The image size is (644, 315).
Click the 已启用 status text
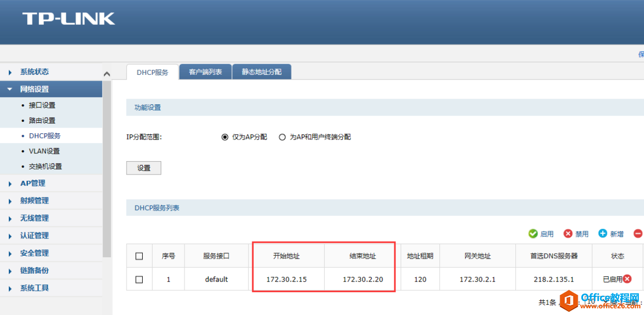pos(612,279)
